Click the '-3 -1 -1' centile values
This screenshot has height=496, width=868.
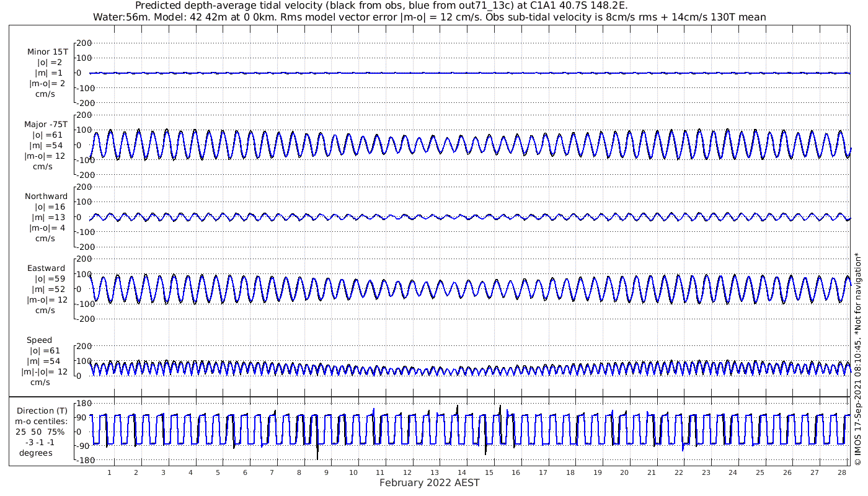pyautogui.click(x=40, y=443)
